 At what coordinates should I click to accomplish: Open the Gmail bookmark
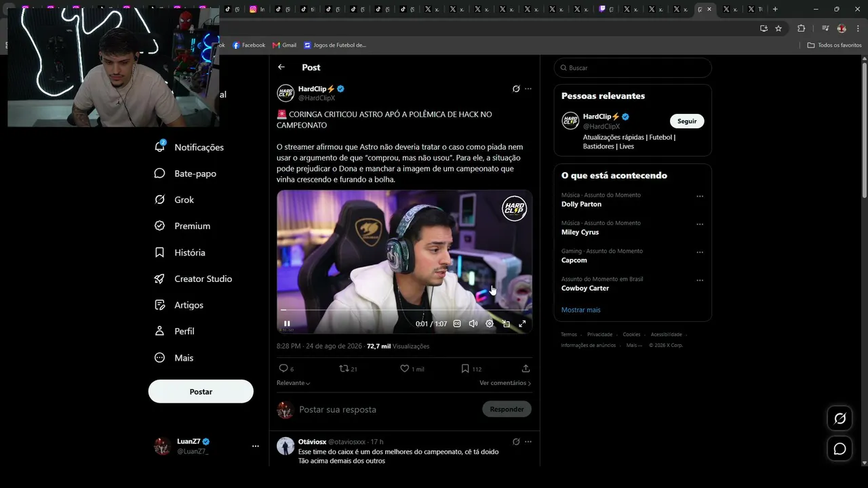[x=285, y=45]
